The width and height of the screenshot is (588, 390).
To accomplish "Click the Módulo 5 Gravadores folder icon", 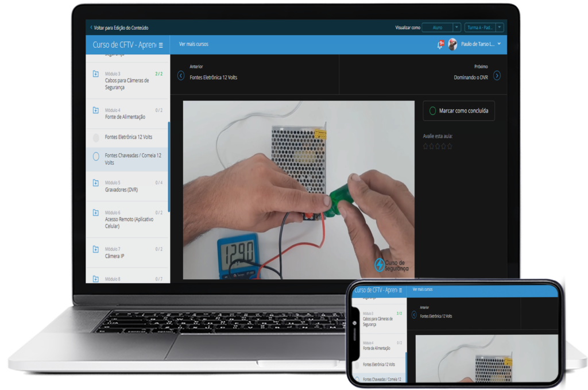I will (96, 183).
